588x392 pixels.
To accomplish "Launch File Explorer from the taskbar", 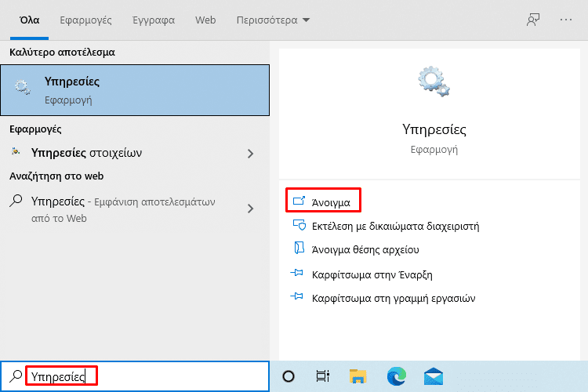I will click(358, 376).
